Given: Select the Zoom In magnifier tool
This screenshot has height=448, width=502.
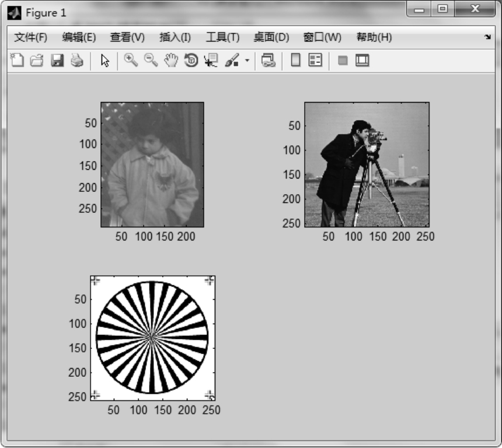Looking at the screenshot, I should (x=131, y=60).
